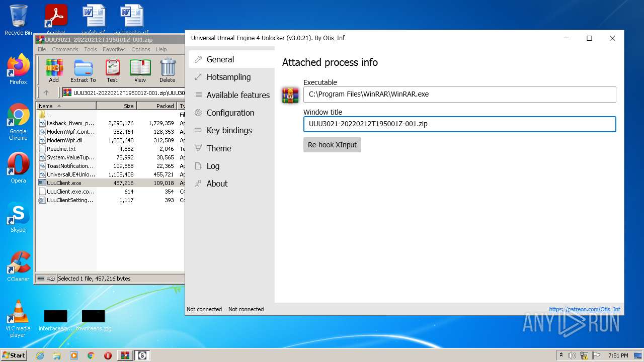Click the Add button in WinRAR toolbar
Image resolution: width=644 pixels, height=362 pixels.
(x=54, y=70)
